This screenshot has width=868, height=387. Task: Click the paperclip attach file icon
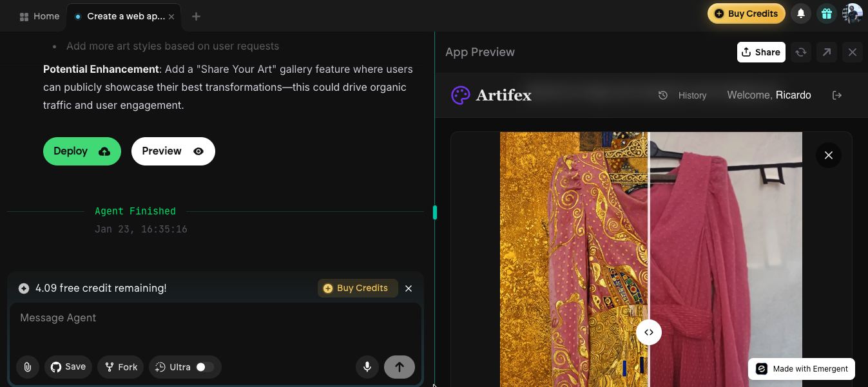click(x=28, y=367)
